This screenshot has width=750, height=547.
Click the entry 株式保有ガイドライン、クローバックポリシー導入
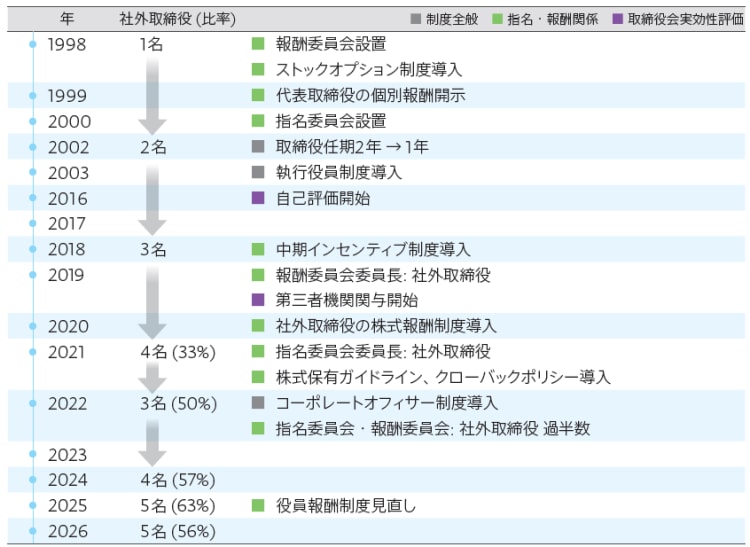point(443,378)
